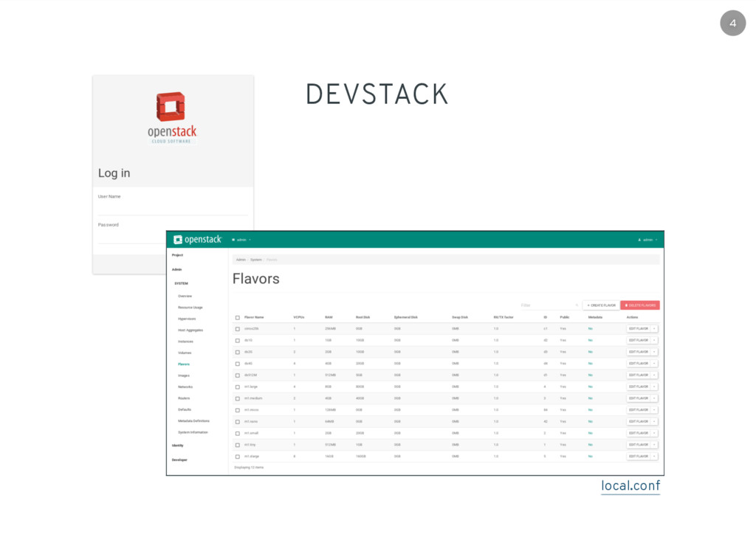This screenshot has width=756, height=551.
Task: Click the 'Flavor Name' column header
Action: [x=254, y=317]
